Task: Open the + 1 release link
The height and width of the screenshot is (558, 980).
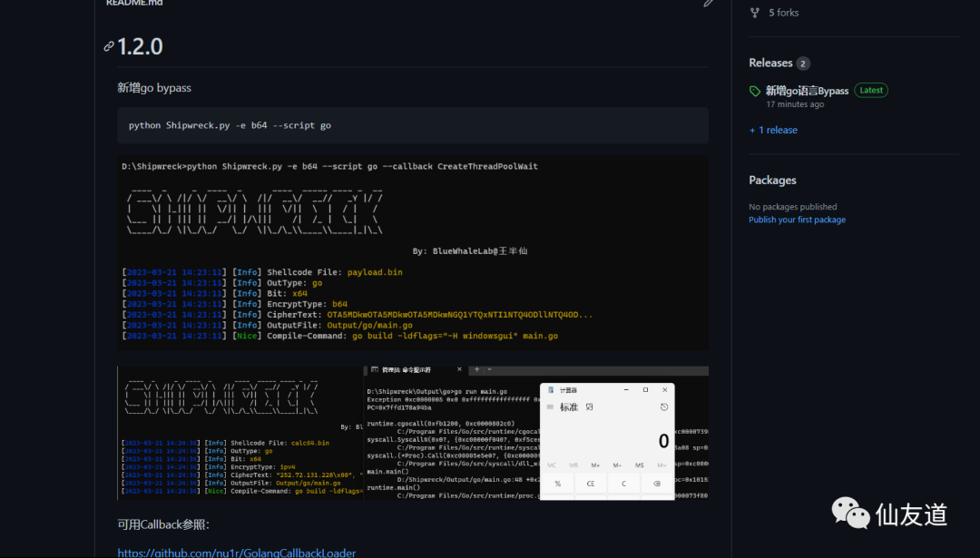Action: pos(773,130)
